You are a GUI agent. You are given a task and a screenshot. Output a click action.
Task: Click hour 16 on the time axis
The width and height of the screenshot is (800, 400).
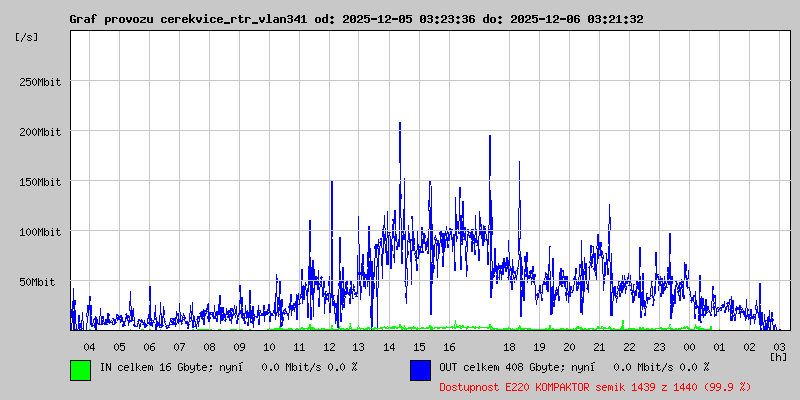[449, 347]
